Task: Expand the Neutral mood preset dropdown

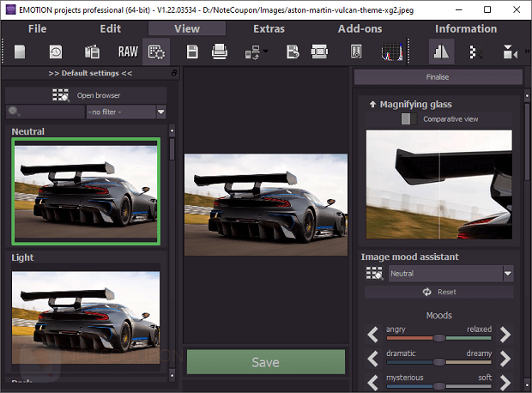Action: (x=507, y=273)
